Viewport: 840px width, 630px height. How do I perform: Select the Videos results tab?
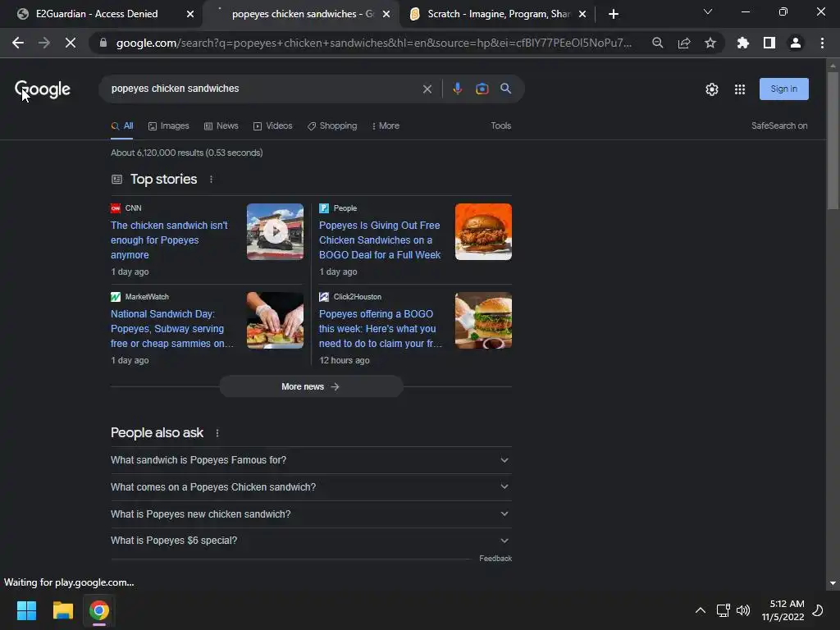tap(272, 126)
